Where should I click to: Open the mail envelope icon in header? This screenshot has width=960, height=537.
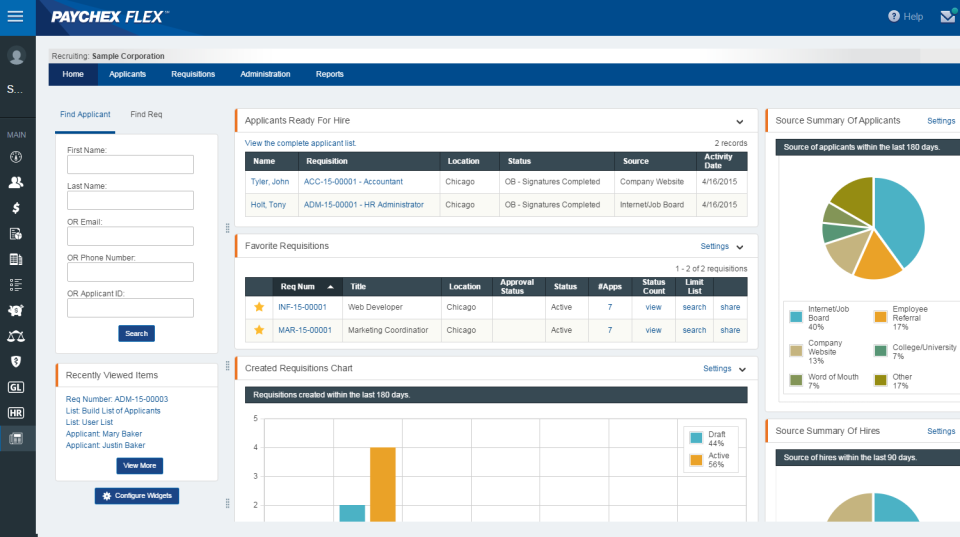point(947,17)
